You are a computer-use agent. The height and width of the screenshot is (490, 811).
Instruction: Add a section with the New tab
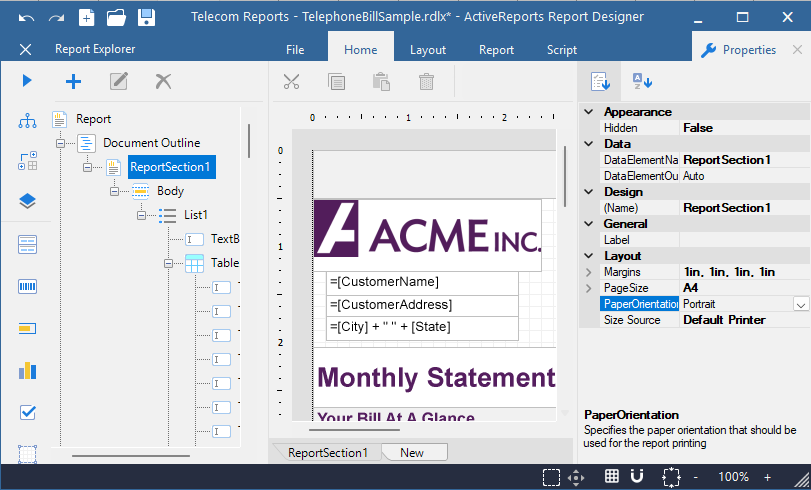(x=412, y=453)
